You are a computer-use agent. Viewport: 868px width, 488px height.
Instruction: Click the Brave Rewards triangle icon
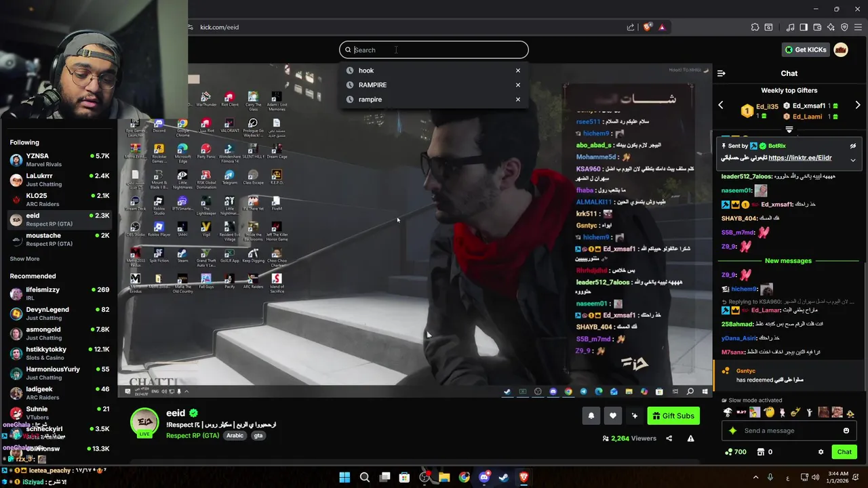point(662,27)
